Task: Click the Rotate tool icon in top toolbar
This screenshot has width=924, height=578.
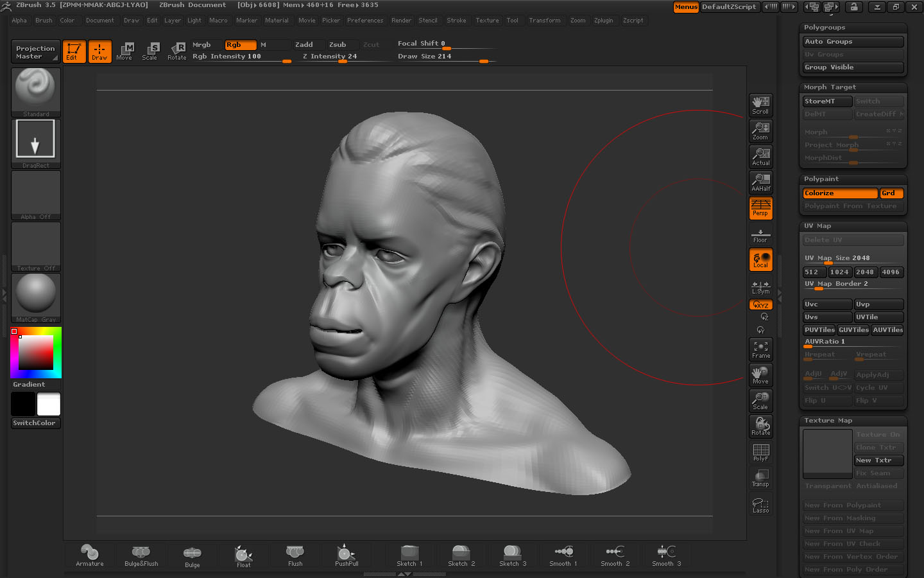Action: coord(177,51)
